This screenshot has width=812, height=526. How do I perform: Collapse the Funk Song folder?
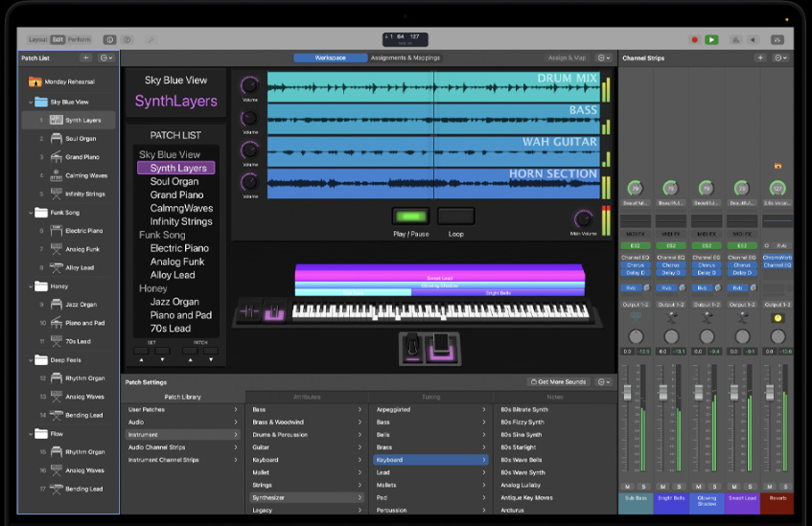pos(31,213)
